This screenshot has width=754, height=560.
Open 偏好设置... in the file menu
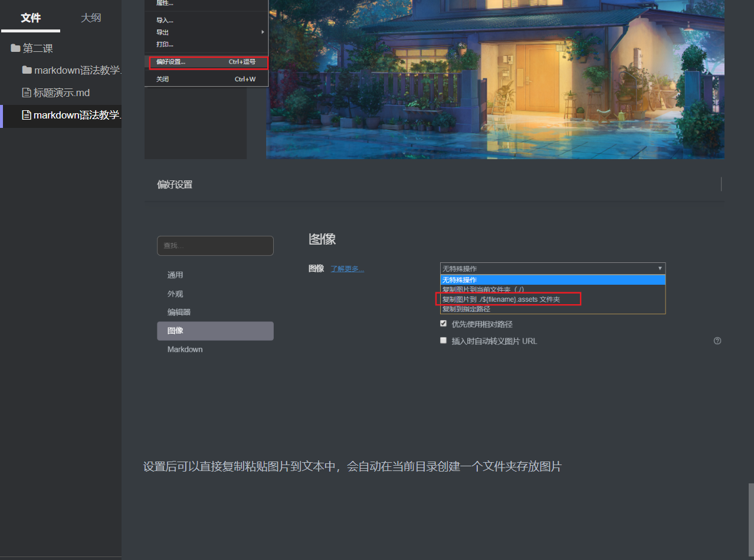(171, 62)
